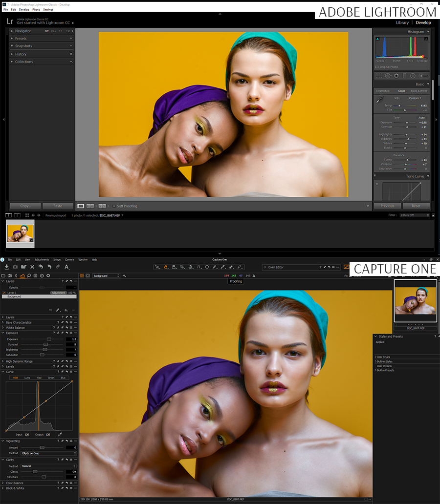This screenshot has width=440, height=504.
Task: Switch Lightroom to Loupe view mode
Action: point(81,206)
